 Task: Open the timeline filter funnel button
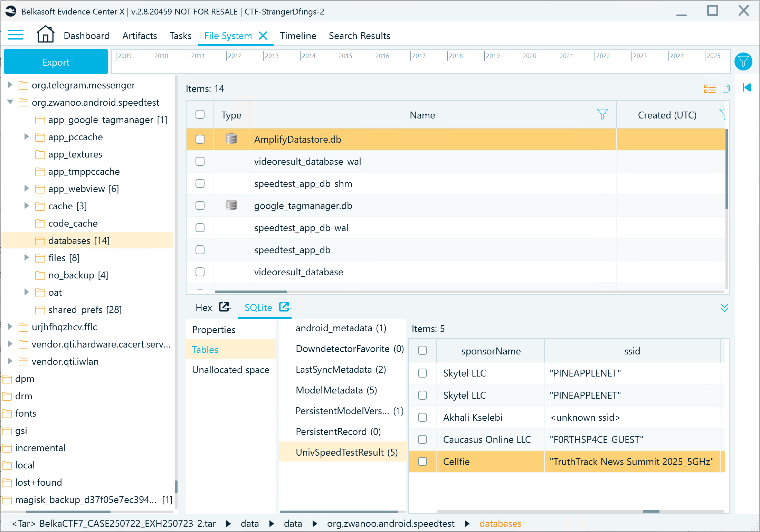pyautogui.click(x=743, y=62)
